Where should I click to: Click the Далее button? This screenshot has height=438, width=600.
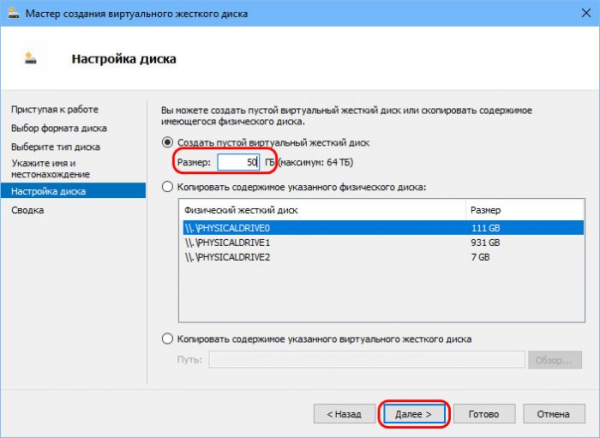[x=414, y=412]
